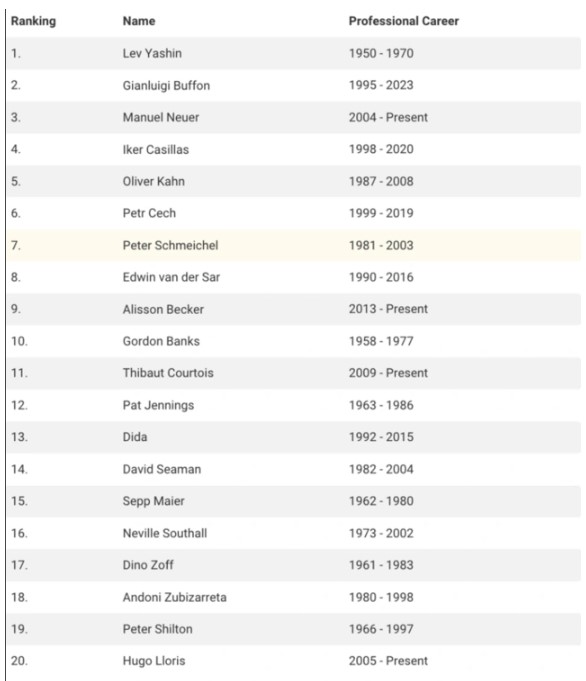Viewport: 586px width, 681px height.
Task: Click Edwin van der Sar's name
Action: (x=171, y=277)
